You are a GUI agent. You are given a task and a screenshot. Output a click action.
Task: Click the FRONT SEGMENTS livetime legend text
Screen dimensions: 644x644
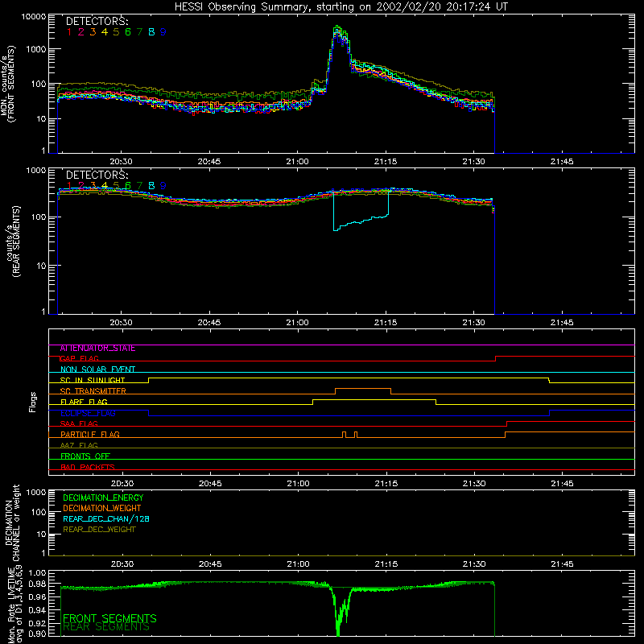109,618
